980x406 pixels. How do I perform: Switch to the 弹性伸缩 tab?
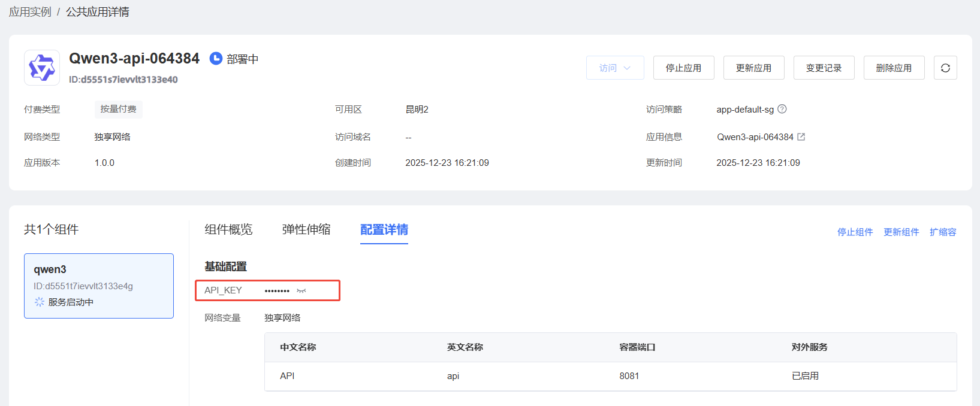306,229
